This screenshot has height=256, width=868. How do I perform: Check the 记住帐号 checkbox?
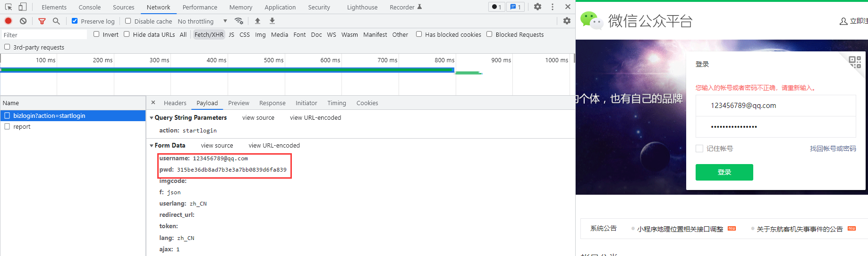click(699, 149)
